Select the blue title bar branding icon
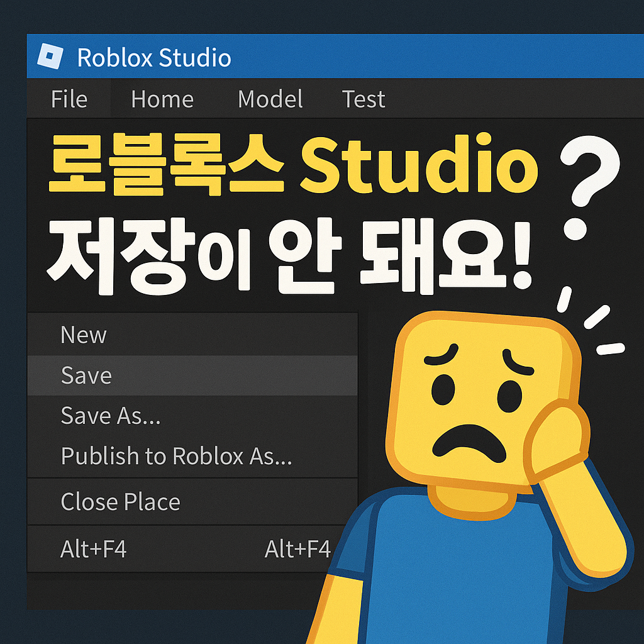The width and height of the screenshot is (644, 644). [51, 57]
